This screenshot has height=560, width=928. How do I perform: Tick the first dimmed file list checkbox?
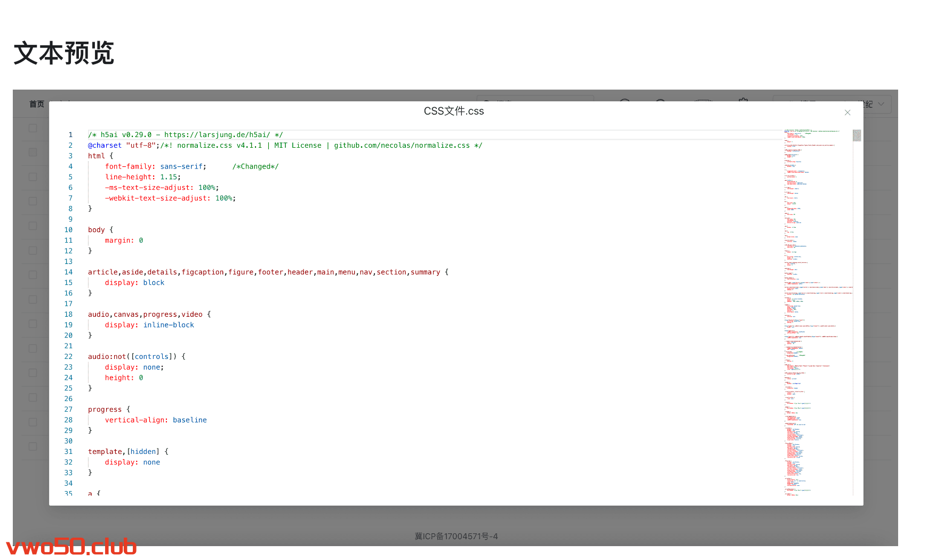pos(33,128)
